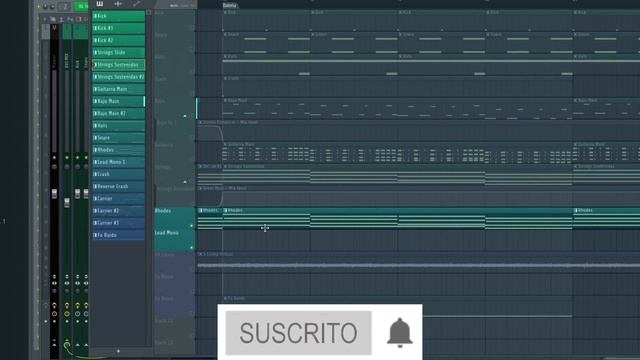The image size is (640, 360).
Task: Click the master channel's yellow lightbulb-shaped icon
Action: [54, 305]
